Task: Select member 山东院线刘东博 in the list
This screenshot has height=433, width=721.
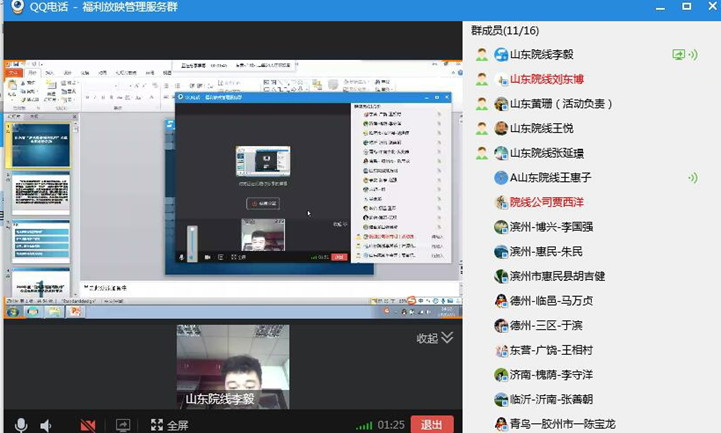Action: click(x=546, y=79)
